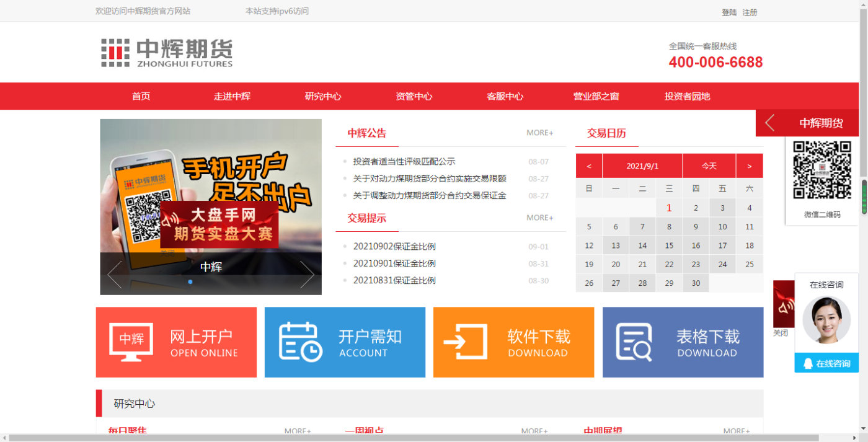Click the 中辉期货 company logo

[x=166, y=52]
